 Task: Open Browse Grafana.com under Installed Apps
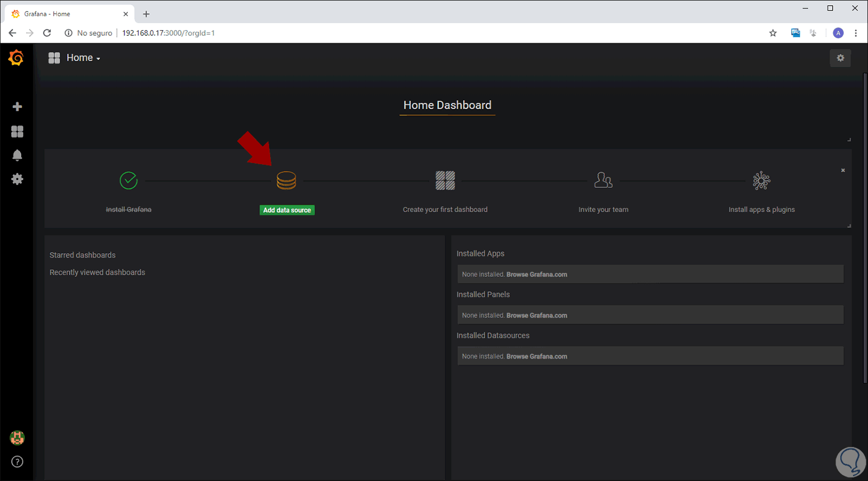coord(536,275)
